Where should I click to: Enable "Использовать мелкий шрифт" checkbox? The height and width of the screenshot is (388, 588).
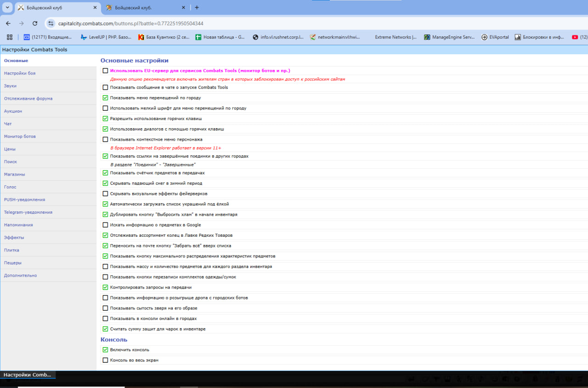click(106, 108)
